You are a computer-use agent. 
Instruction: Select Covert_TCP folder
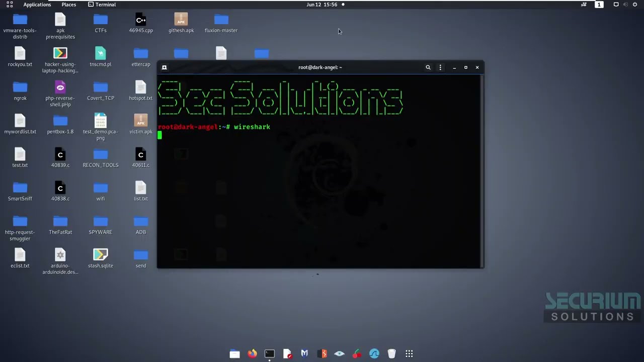tap(101, 91)
